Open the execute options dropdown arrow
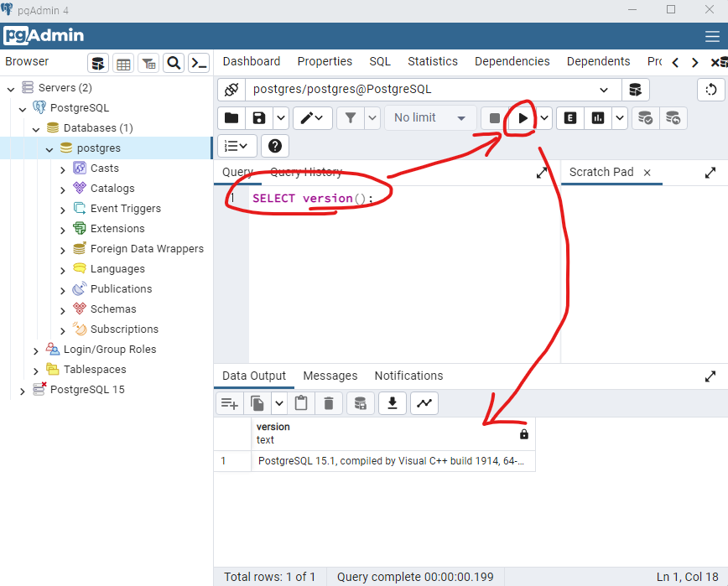The image size is (728, 586). (x=544, y=118)
